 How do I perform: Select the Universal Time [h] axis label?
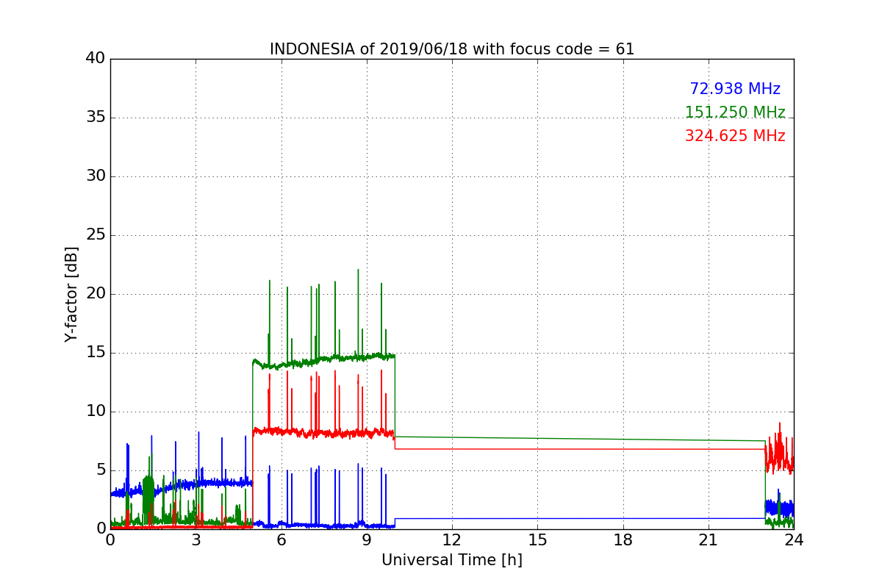[452, 560]
